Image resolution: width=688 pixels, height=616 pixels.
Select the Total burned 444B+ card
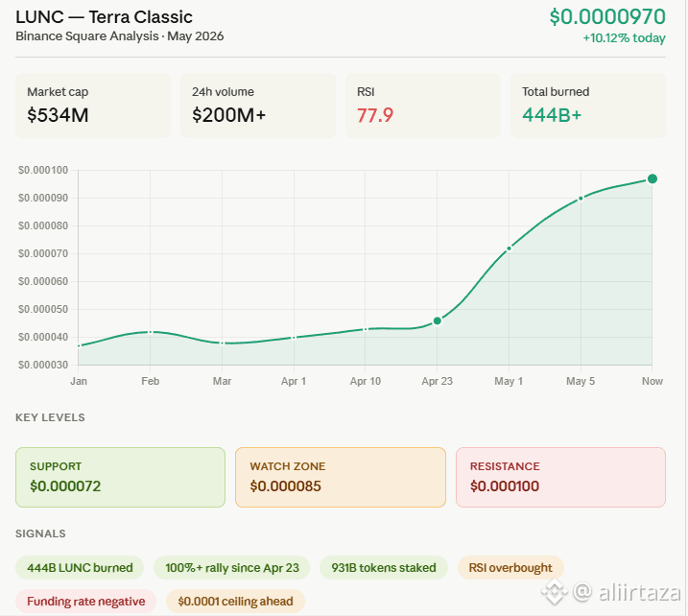coord(588,106)
